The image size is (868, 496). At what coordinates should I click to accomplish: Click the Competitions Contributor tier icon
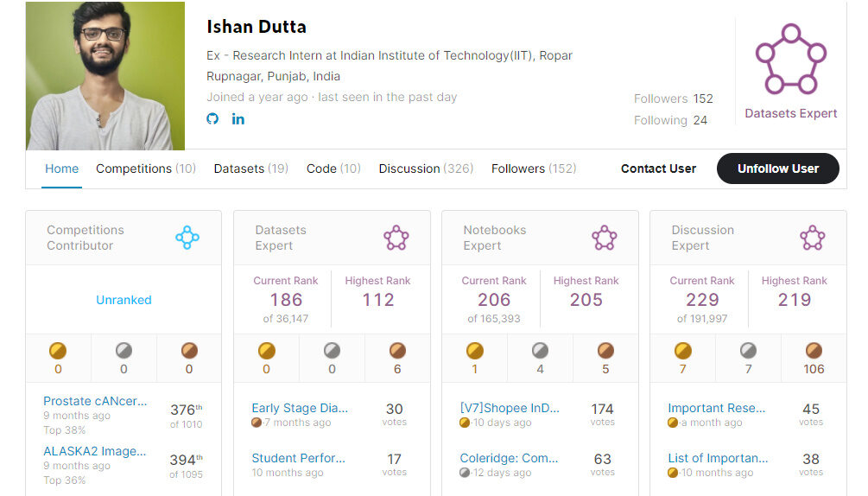pyautogui.click(x=187, y=238)
